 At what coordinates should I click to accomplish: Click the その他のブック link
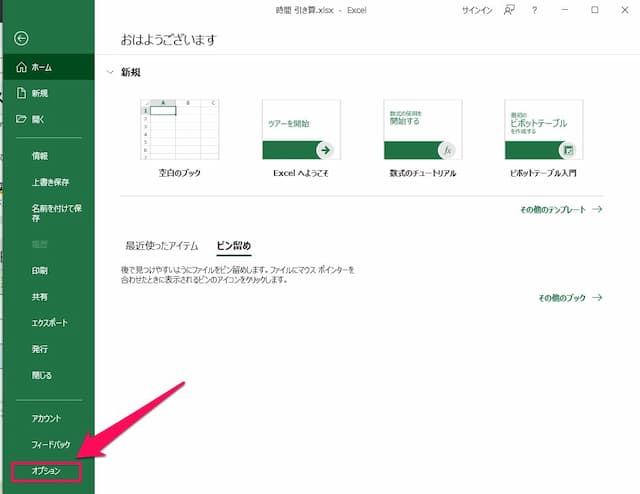(570, 298)
